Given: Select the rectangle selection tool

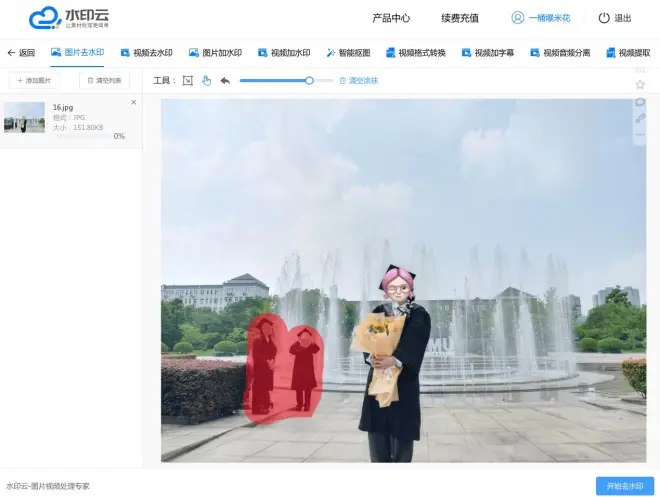Looking at the screenshot, I should click(x=187, y=80).
